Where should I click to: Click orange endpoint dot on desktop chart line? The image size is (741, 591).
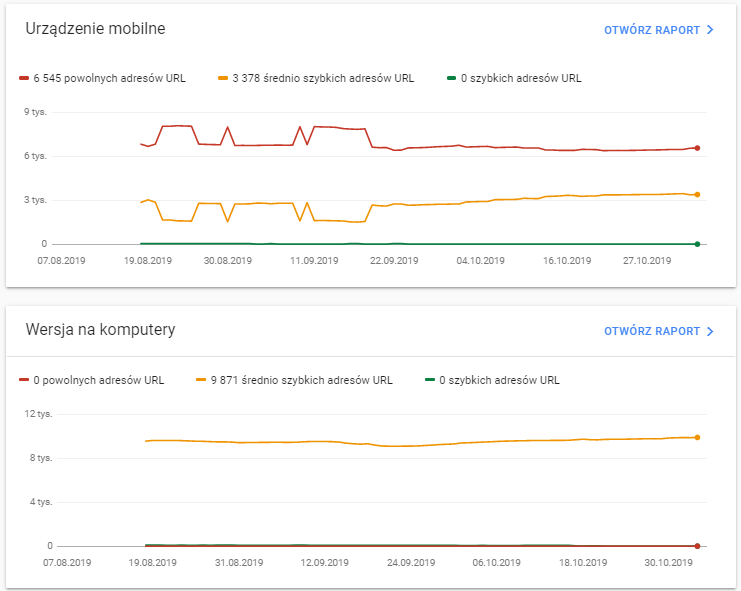[x=697, y=437]
